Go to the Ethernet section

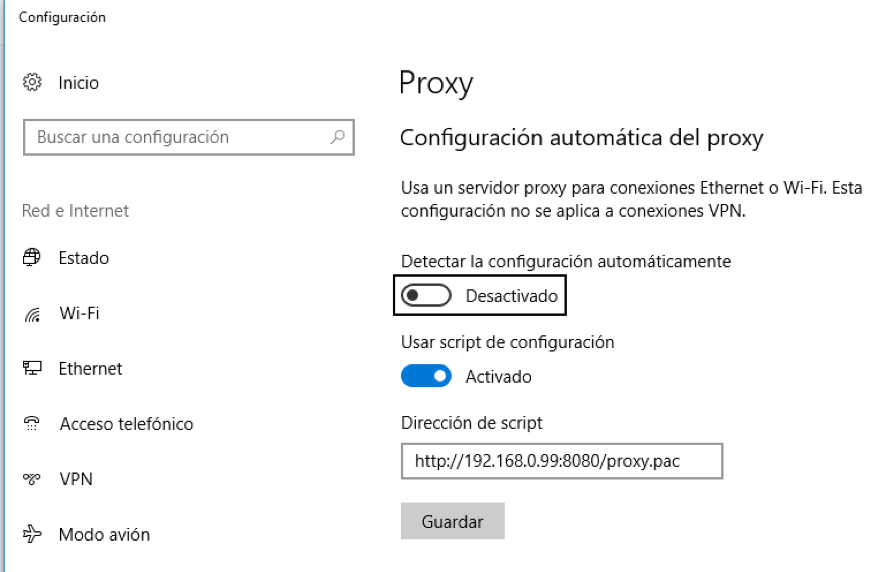coord(90,369)
